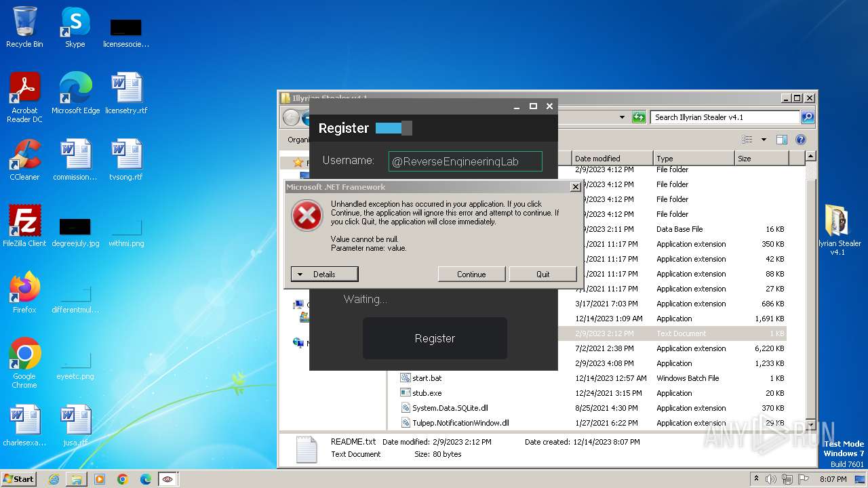Select Illyrian Stealer v4.1 desktop folder
Viewport: 868px width, 488px height.
(x=838, y=230)
